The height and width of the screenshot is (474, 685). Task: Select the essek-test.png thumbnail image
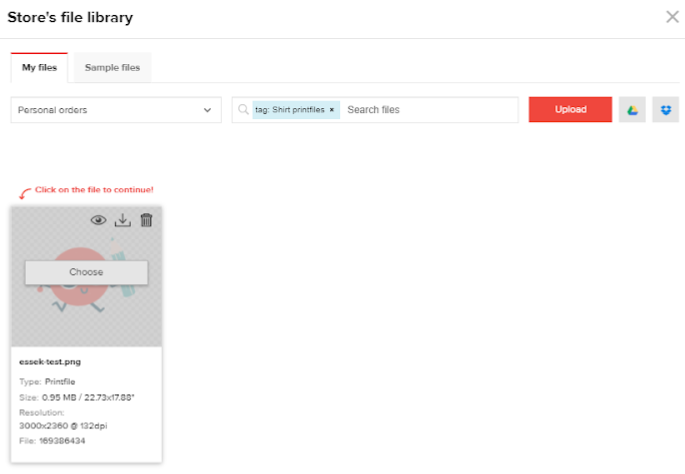(x=86, y=276)
